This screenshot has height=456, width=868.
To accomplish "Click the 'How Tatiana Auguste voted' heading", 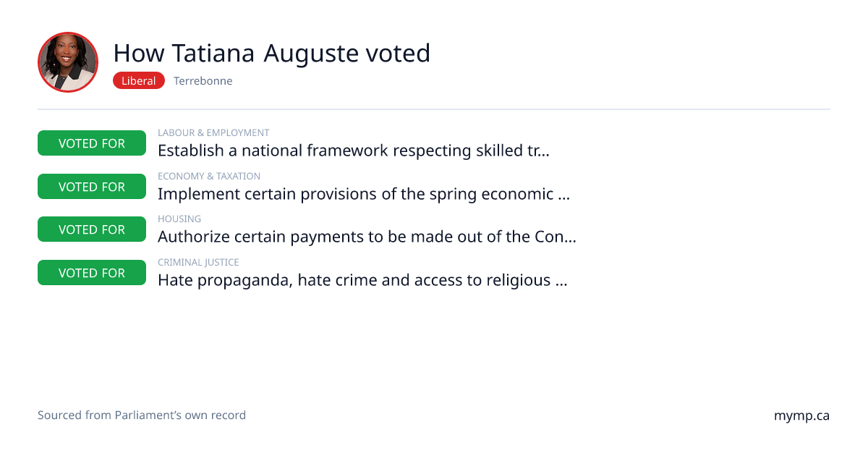I will click(x=272, y=53).
